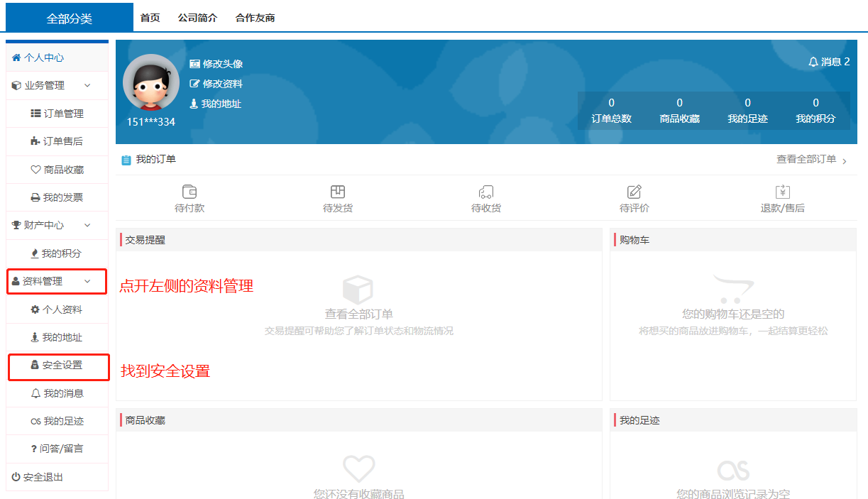Click the 我的足迹 counter in banner

click(748, 111)
